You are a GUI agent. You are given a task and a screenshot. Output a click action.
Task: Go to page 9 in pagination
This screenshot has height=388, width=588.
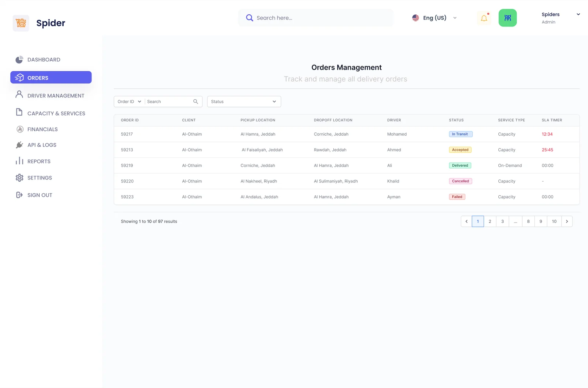(x=541, y=221)
